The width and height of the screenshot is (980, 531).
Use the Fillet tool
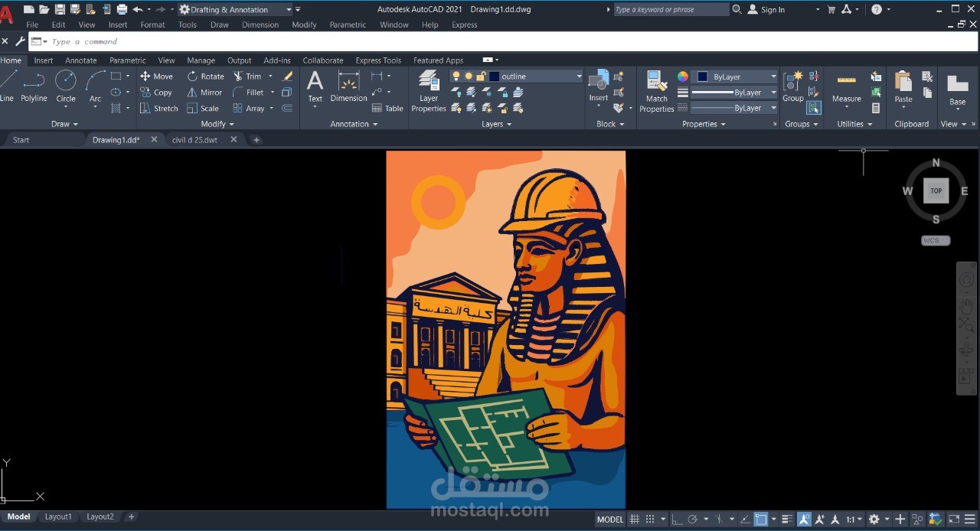tap(249, 93)
